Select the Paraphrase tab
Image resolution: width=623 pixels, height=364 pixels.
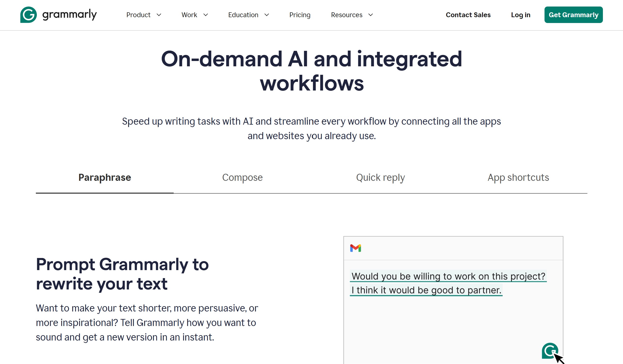coord(105,178)
